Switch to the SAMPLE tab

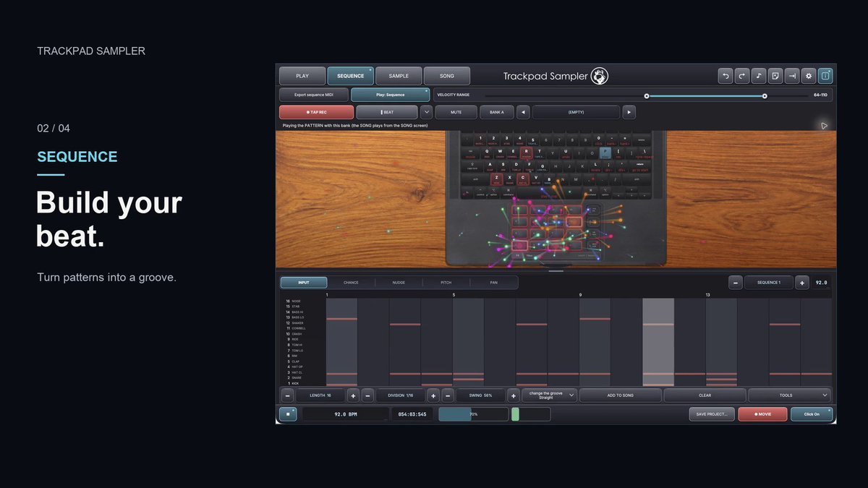coord(399,76)
